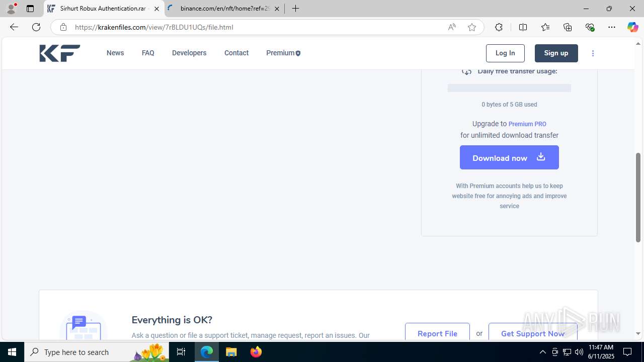Open the volume control in system tray
This screenshot has height=362, width=644.
tap(579, 352)
